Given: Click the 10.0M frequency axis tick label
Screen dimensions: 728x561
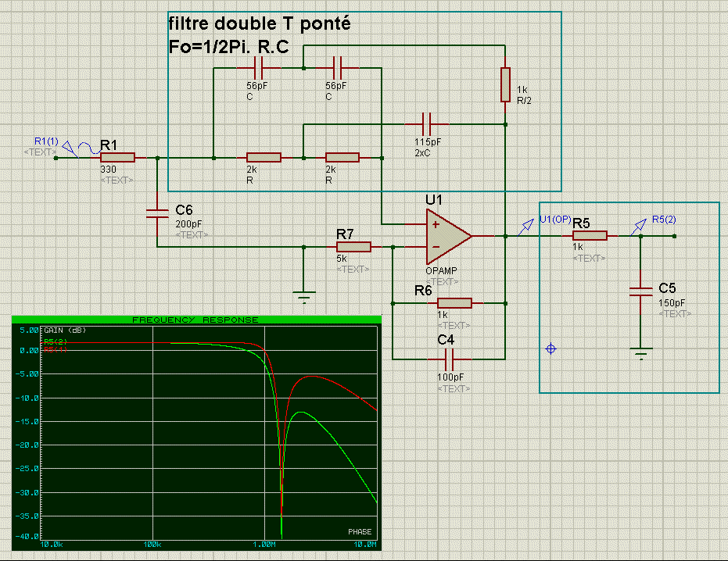Looking at the screenshot, I should pos(365,545).
